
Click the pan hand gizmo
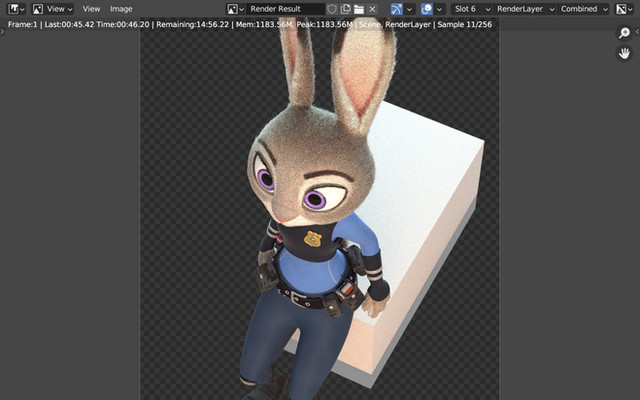[624, 53]
